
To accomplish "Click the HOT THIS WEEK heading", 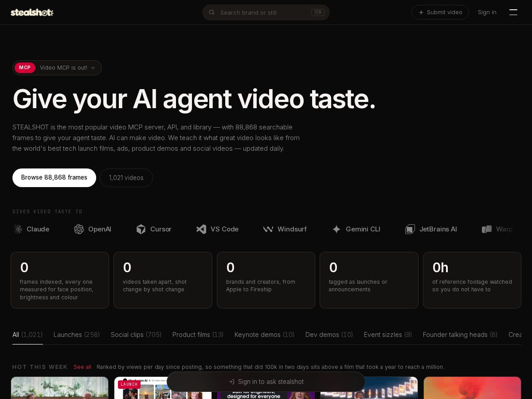I will point(40,367).
